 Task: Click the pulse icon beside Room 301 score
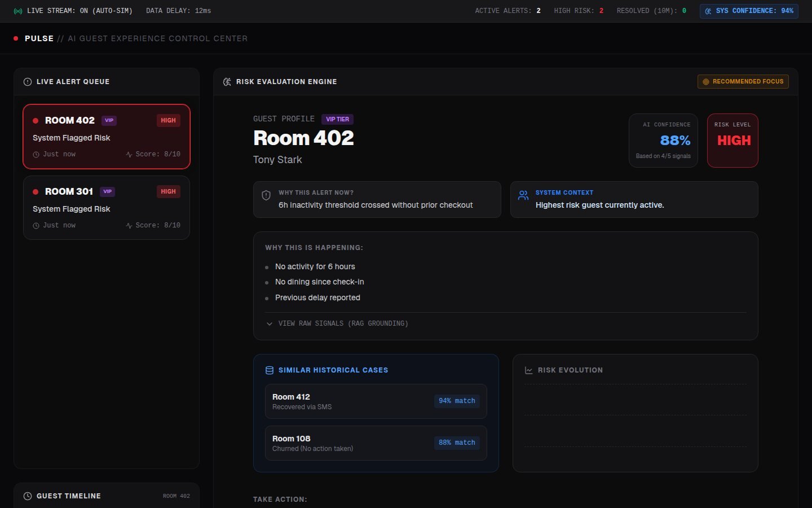(x=129, y=226)
